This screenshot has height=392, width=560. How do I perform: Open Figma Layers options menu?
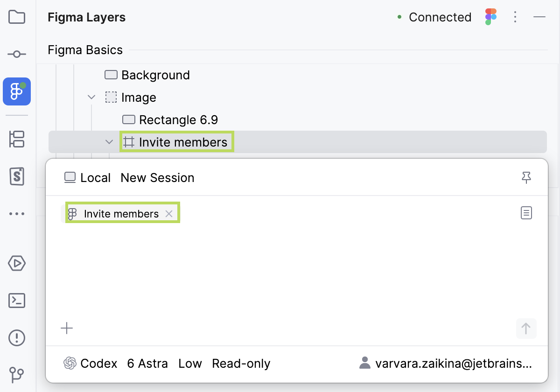tap(515, 17)
